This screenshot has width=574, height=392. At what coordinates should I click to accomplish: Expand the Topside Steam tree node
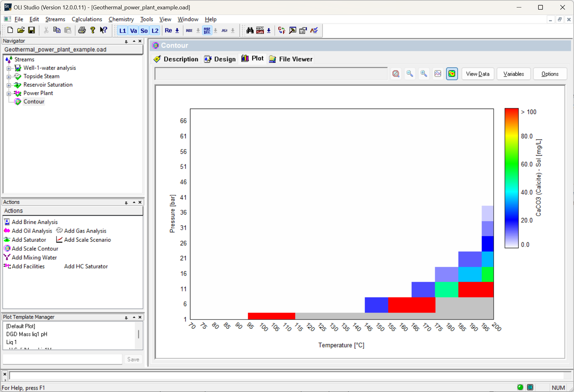point(9,77)
